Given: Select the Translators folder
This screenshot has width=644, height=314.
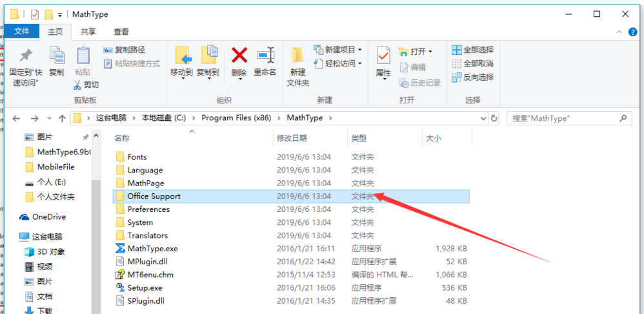Looking at the screenshot, I should (x=291, y=235).
